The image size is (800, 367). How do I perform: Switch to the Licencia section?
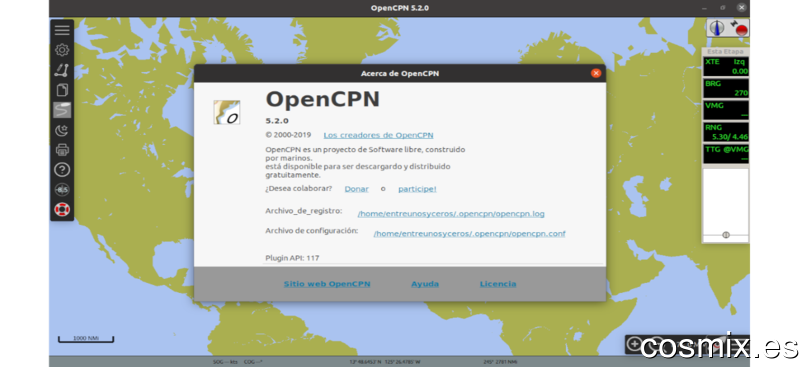498,284
